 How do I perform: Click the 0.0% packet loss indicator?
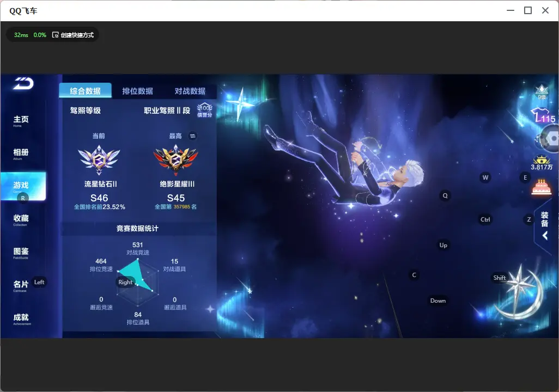pyautogui.click(x=40, y=35)
